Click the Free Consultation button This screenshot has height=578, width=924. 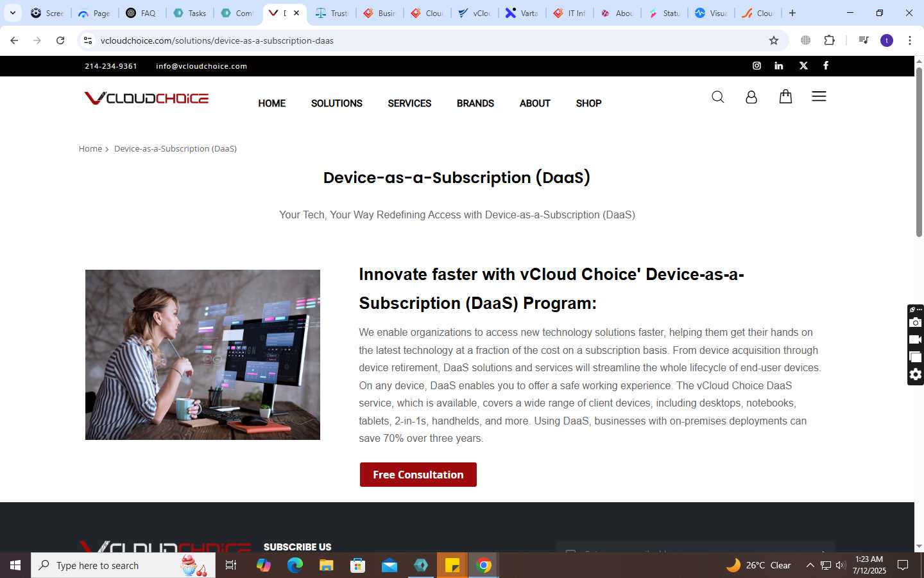tap(418, 475)
